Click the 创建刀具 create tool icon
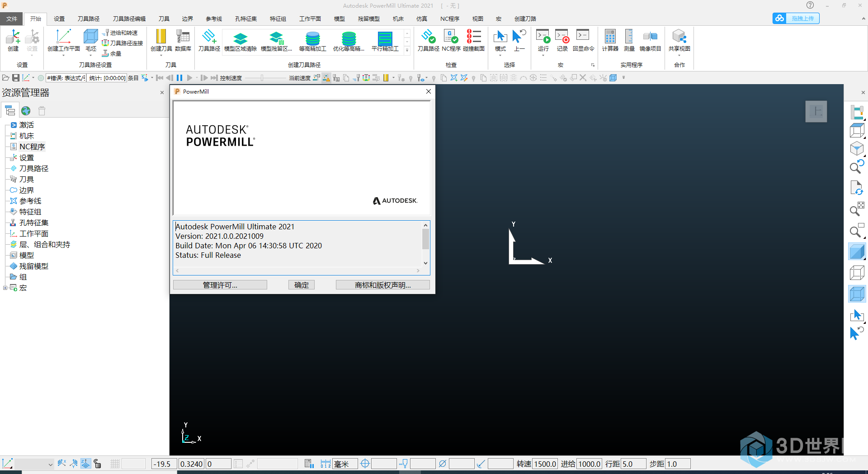Viewport: 868px width, 474px height. [161, 37]
